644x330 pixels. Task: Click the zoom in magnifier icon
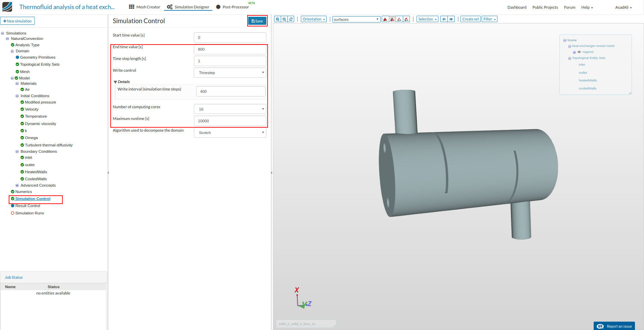point(277,19)
